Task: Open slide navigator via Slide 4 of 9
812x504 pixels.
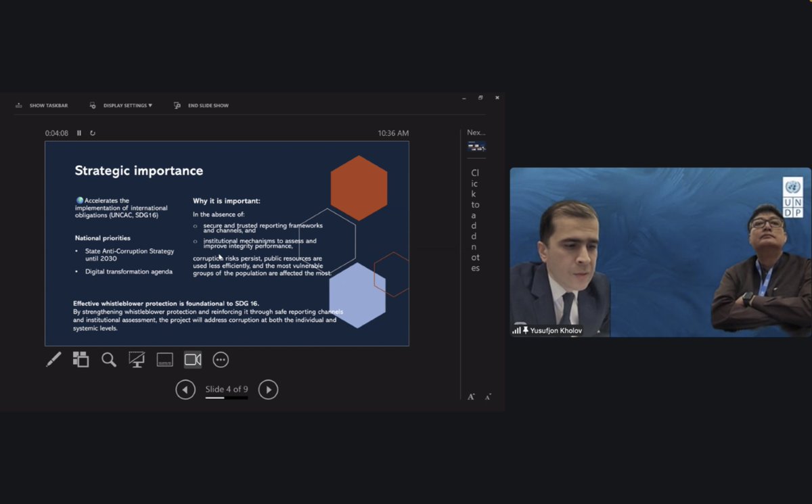Action: pos(227,389)
